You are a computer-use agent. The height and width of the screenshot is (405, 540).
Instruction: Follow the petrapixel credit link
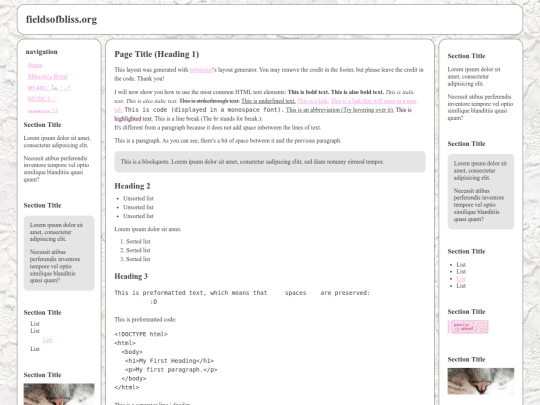coord(201,70)
